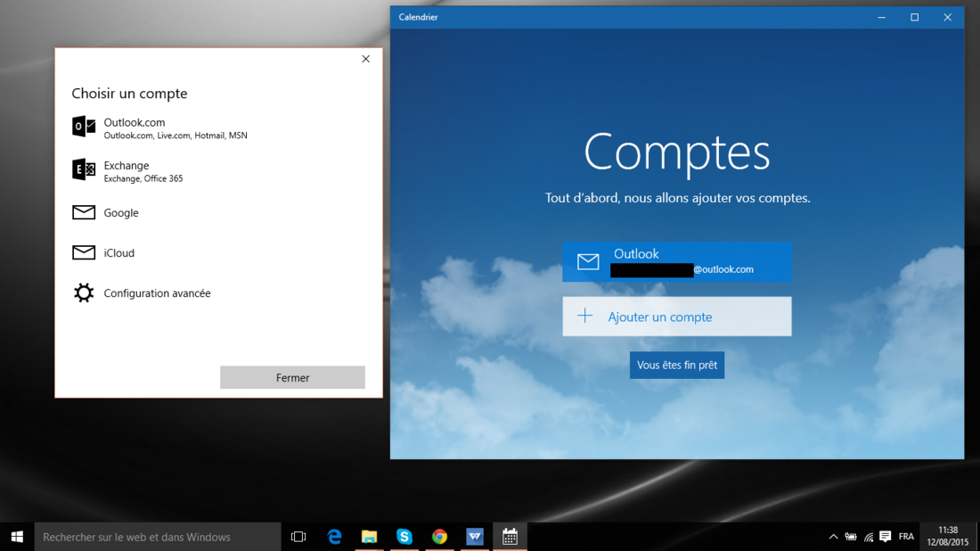The image size is (980, 551).
Task: Open Skype from the taskbar
Action: [404, 537]
